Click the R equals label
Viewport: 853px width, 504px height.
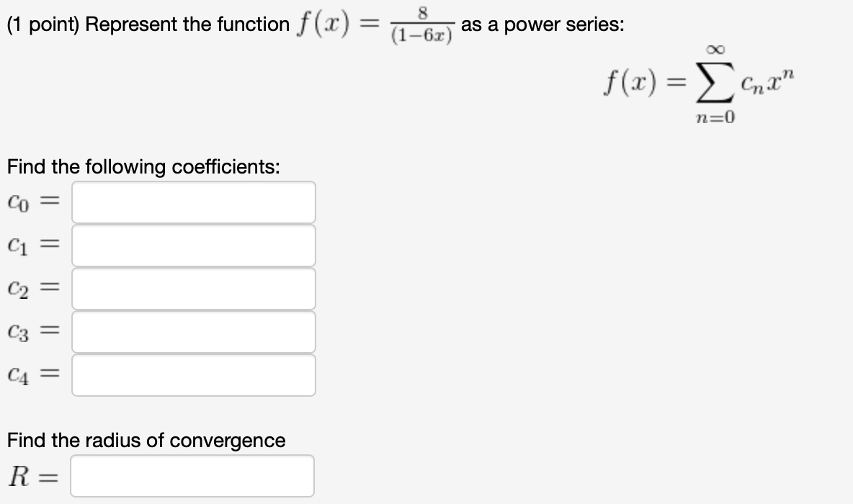(x=32, y=477)
